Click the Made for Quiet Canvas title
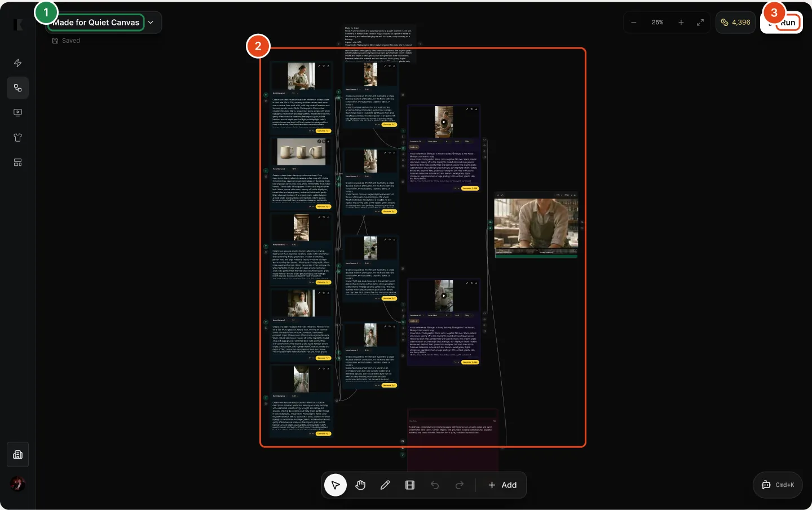This screenshot has height=510, width=812. pyautogui.click(x=96, y=23)
